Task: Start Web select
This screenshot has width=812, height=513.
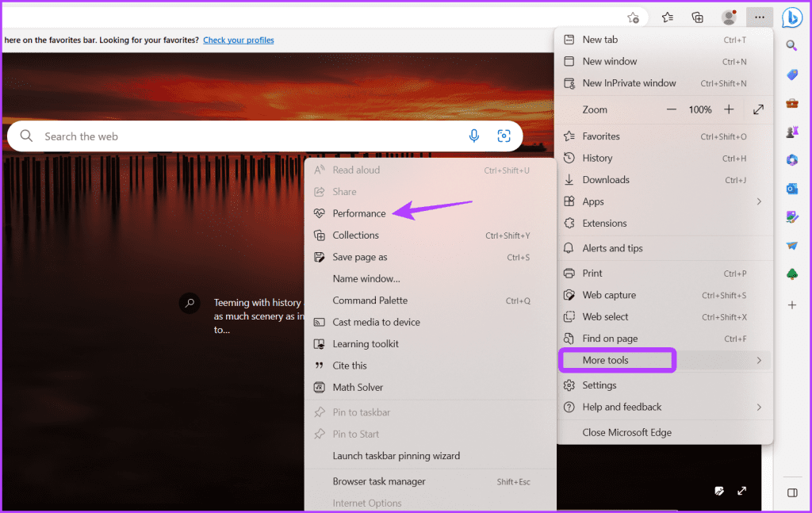Action: pos(665,316)
